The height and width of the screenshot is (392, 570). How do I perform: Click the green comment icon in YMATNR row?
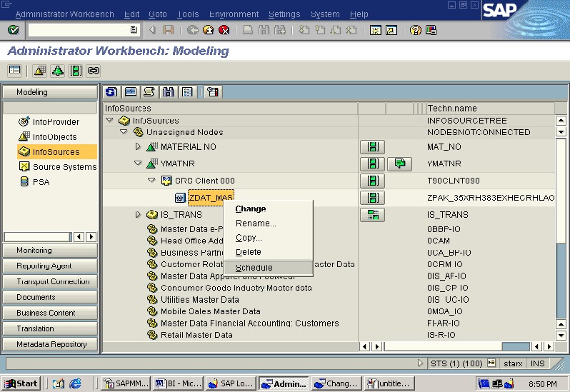[x=400, y=164]
